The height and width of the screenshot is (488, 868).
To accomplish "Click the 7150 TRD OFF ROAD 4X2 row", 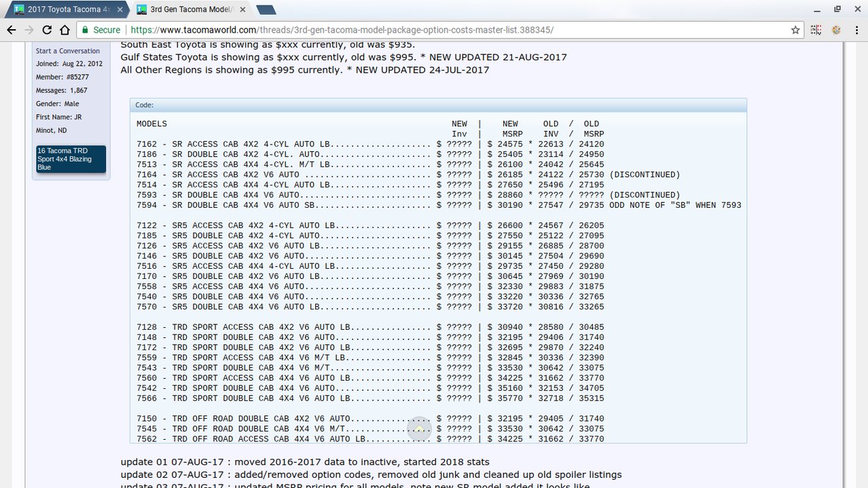I will [x=370, y=419].
